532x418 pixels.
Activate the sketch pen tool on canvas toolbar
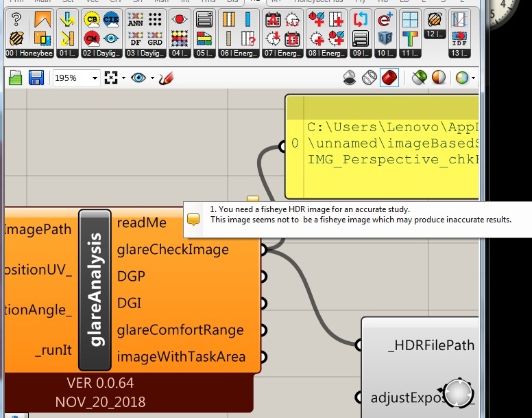(x=166, y=78)
